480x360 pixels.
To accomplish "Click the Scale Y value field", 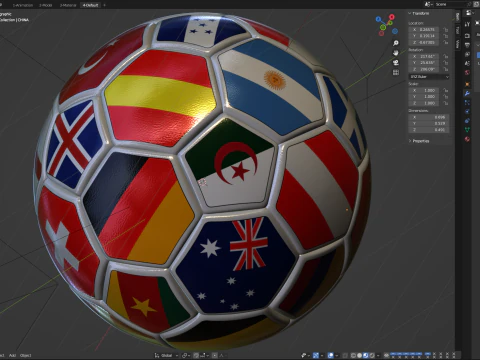I will (424, 97).
